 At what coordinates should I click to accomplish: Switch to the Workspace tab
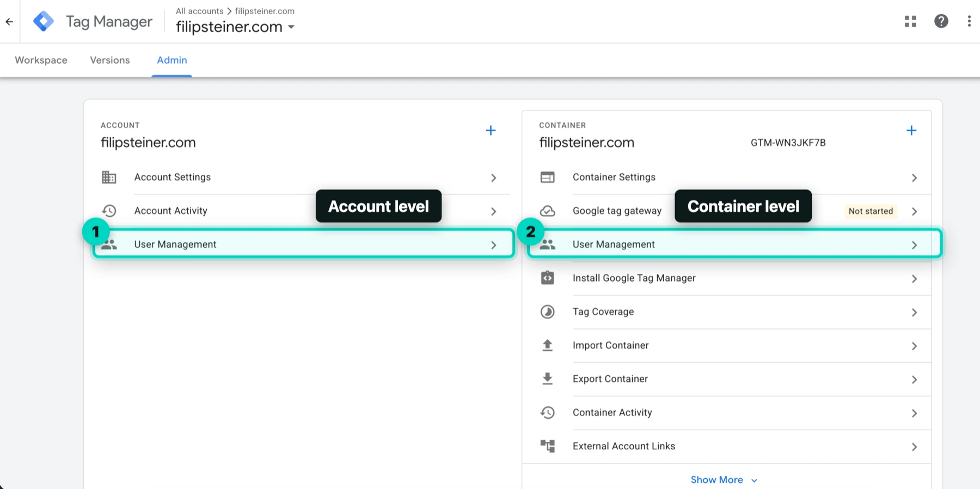[41, 60]
